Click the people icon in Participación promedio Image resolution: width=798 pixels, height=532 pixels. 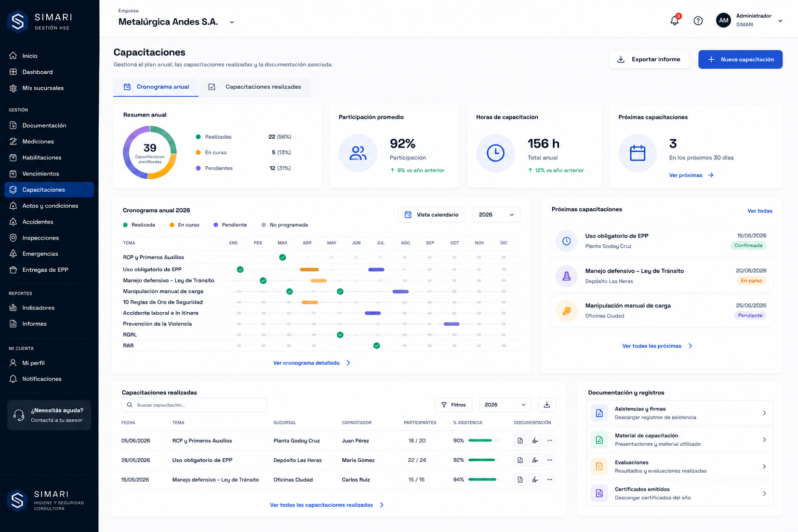coord(358,153)
